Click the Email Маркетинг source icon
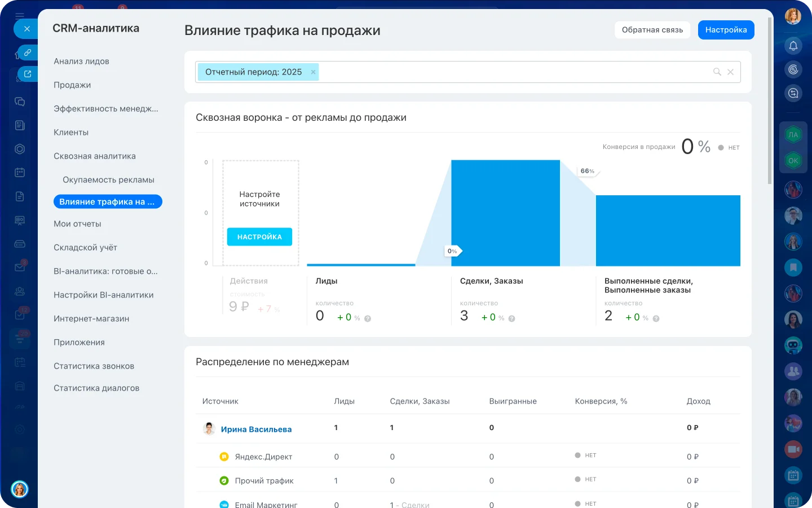This screenshot has height=508, width=812. tap(226, 504)
